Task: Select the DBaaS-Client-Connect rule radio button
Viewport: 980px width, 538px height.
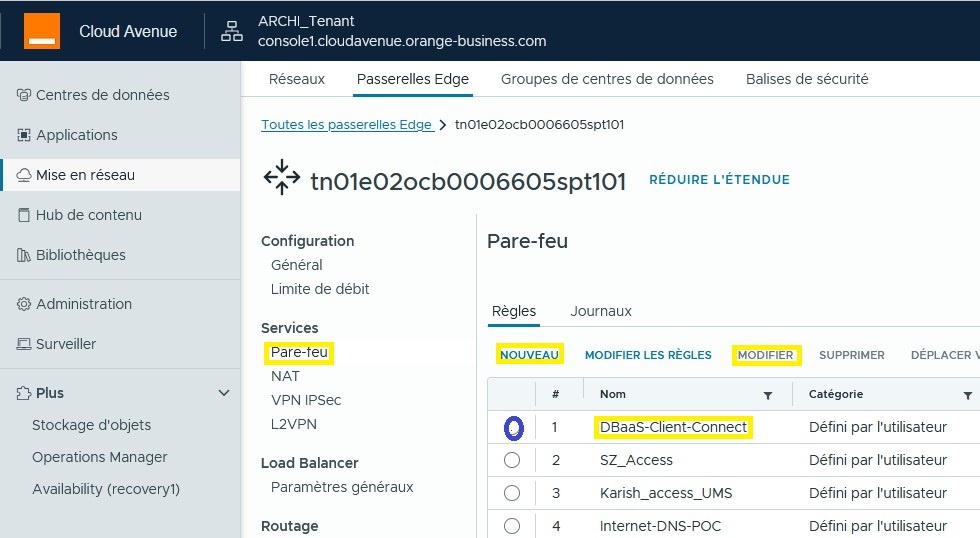Action: [513, 428]
